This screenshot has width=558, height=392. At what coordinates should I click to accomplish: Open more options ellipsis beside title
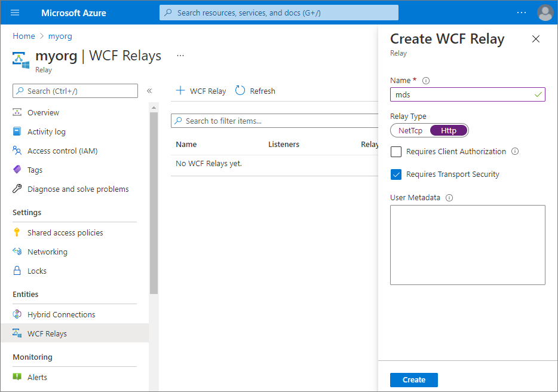[180, 56]
